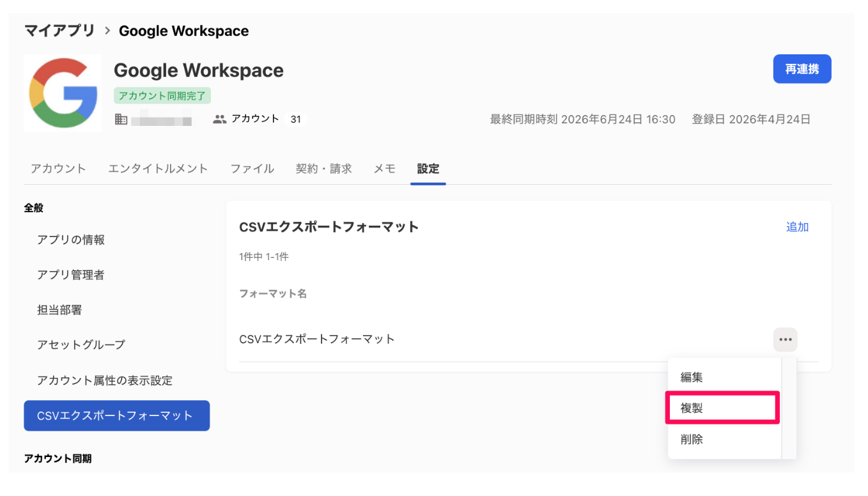
Task: Open アカウント属性の表示設定 in the sidebar
Action: [x=105, y=380]
